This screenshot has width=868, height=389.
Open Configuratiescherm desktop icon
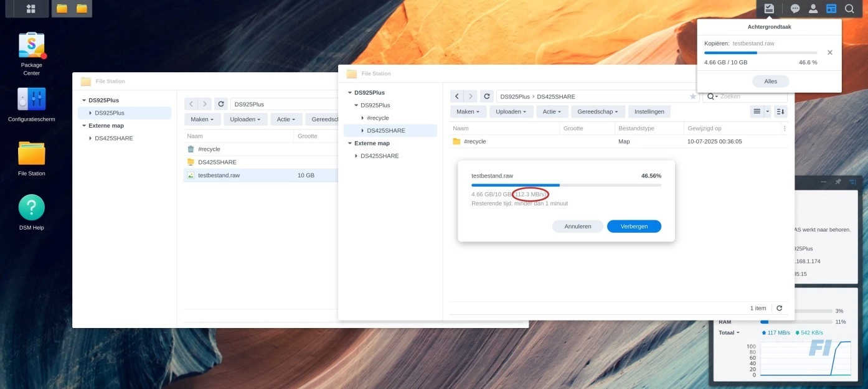pos(32,105)
